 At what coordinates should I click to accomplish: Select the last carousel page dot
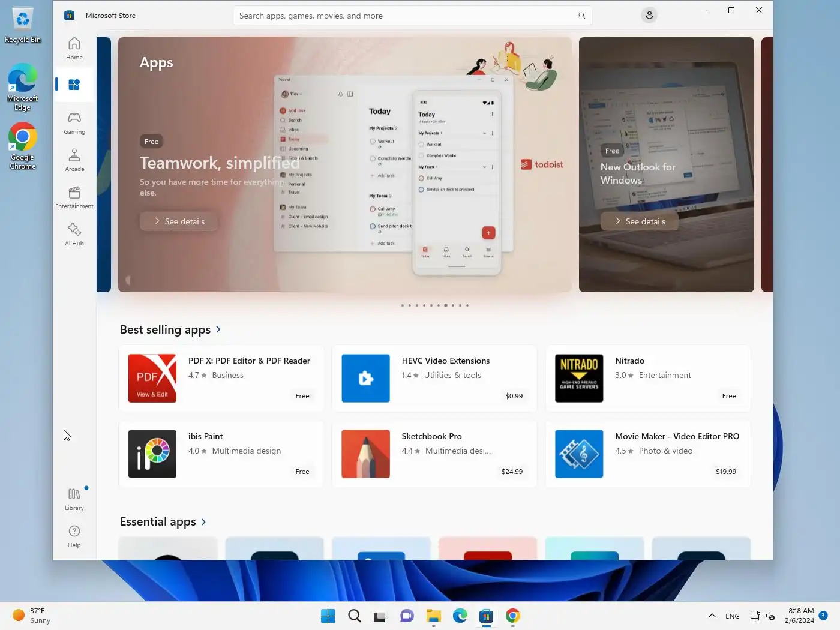click(x=467, y=305)
